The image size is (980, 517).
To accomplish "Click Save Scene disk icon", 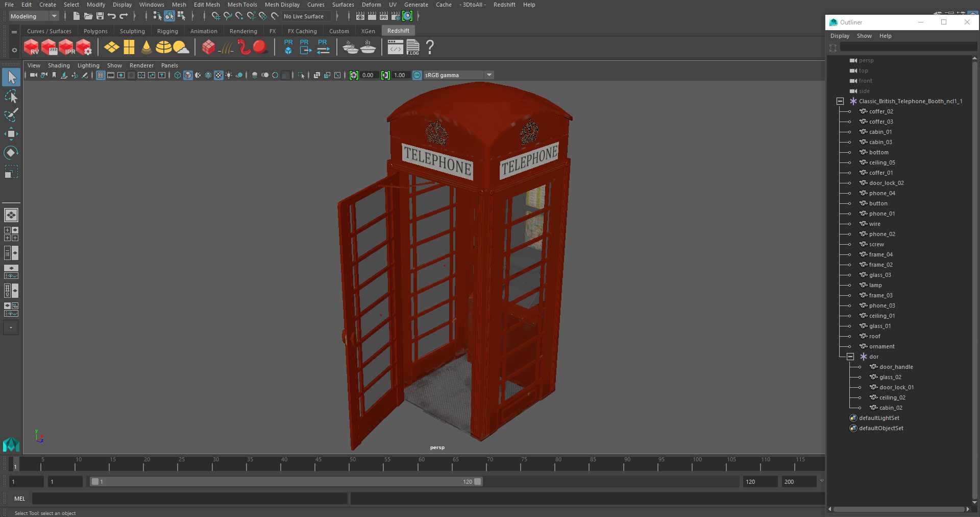I will click(100, 16).
